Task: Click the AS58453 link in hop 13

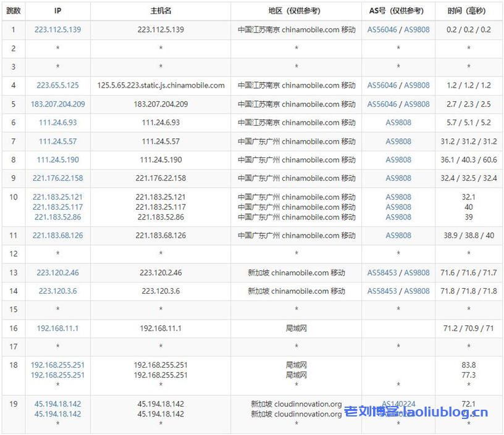Action: [x=382, y=273]
